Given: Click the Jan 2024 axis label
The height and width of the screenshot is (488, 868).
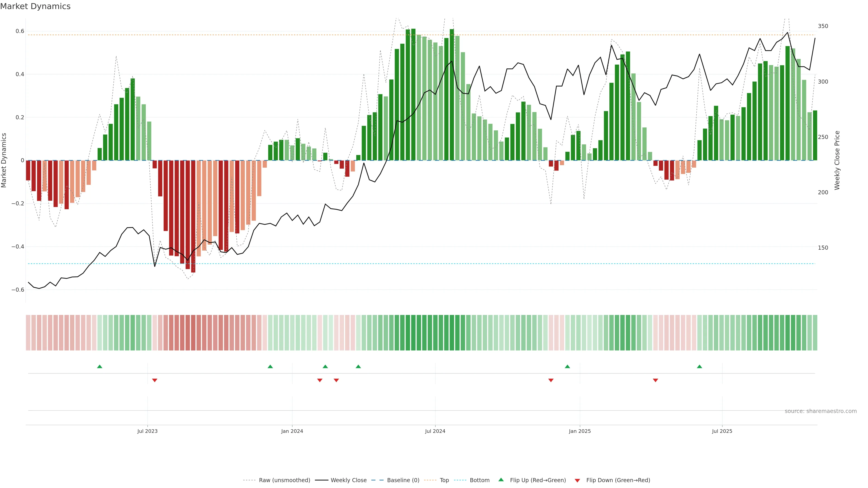Looking at the screenshot, I should click(x=292, y=431).
